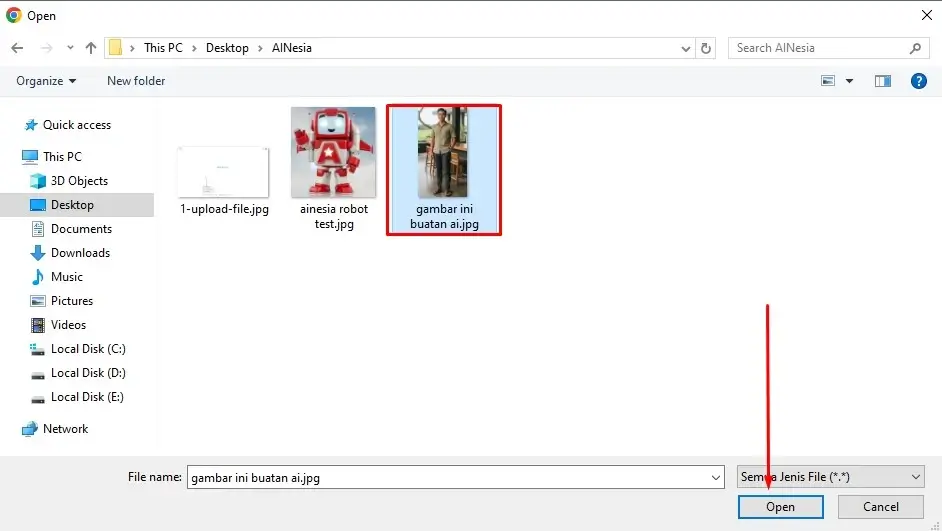This screenshot has height=531, width=942.
Task: Open 3D Objects folder in sidebar
Action: (79, 181)
